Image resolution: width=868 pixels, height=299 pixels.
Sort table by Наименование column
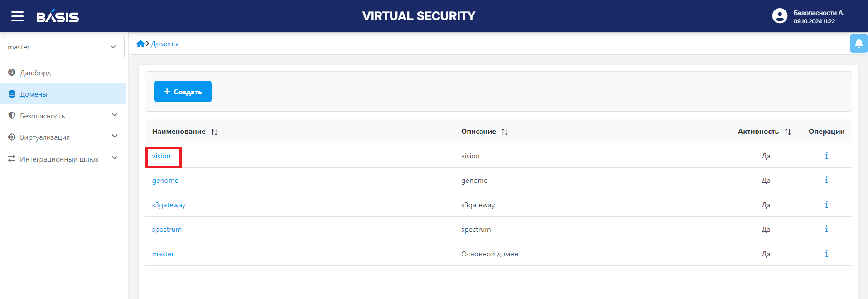coord(214,132)
